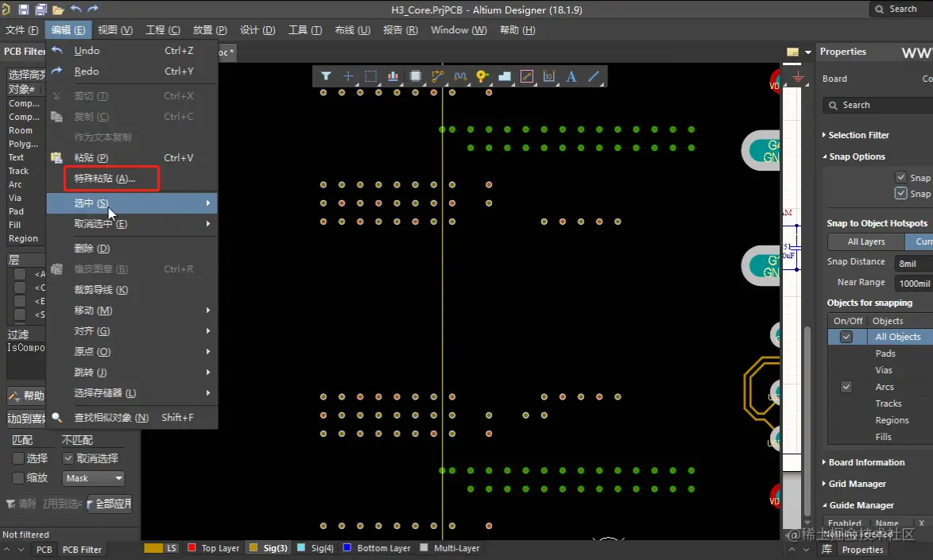Select the Interactive Routing tool
This screenshot has height=560, width=933.
(x=438, y=76)
